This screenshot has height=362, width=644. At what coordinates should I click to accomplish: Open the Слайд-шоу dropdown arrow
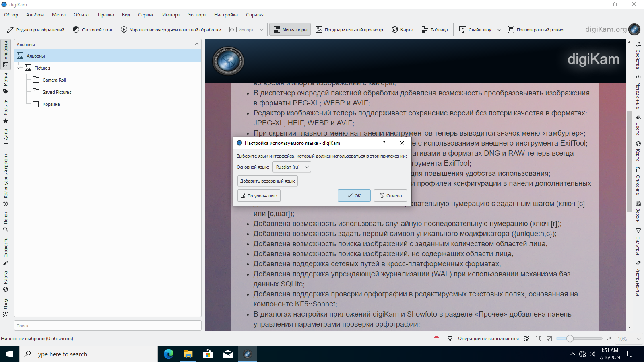point(499,30)
